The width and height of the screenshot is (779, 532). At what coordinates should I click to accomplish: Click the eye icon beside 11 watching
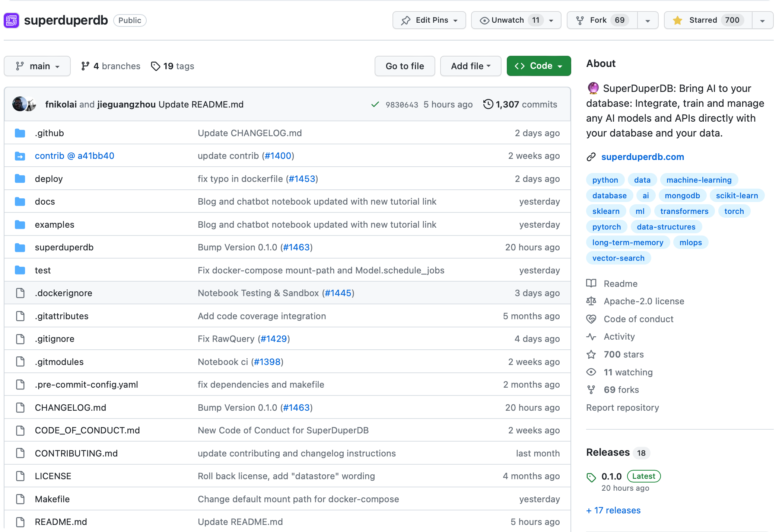(591, 372)
